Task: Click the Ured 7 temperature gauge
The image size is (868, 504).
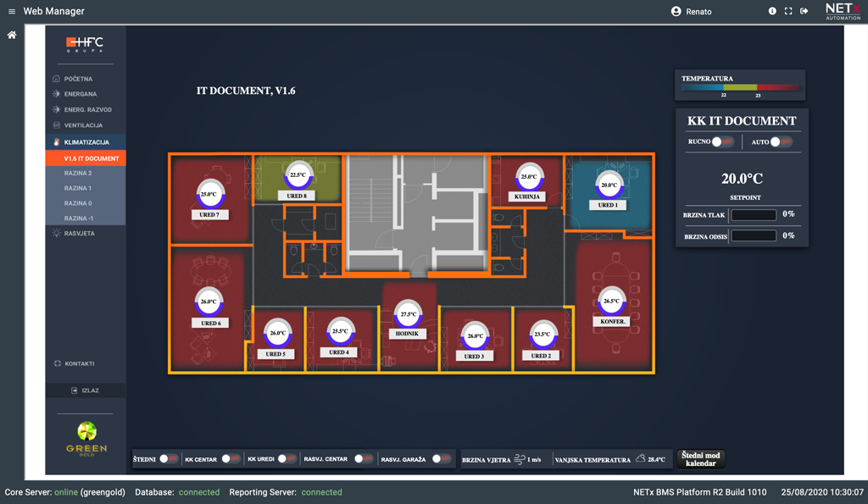Action: [209, 194]
